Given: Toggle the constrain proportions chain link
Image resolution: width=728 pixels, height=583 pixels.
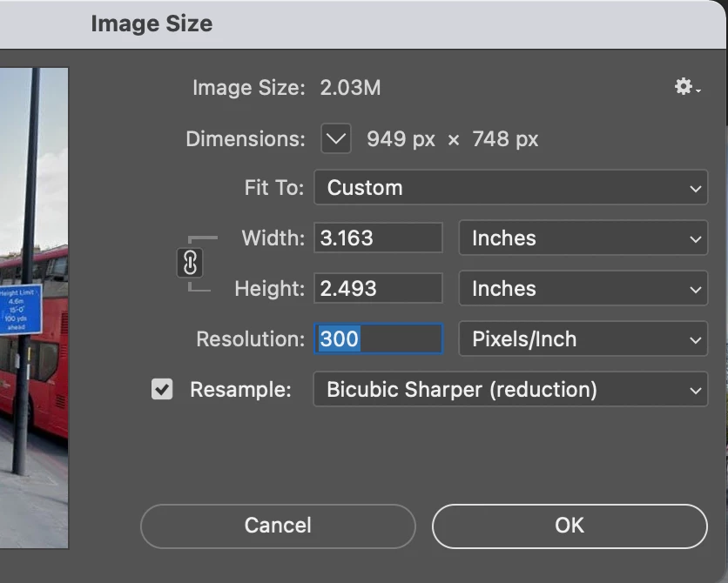Looking at the screenshot, I should pyautogui.click(x=190, y=263).
